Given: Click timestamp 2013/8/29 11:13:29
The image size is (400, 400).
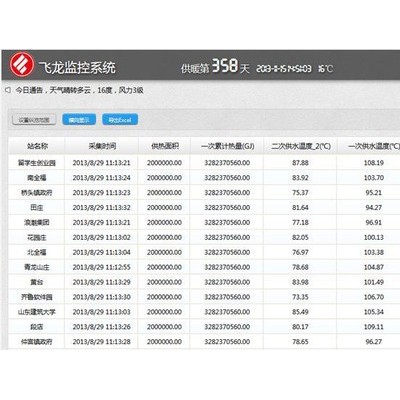Looking at the screenshot, I should [x=102, y=282].
